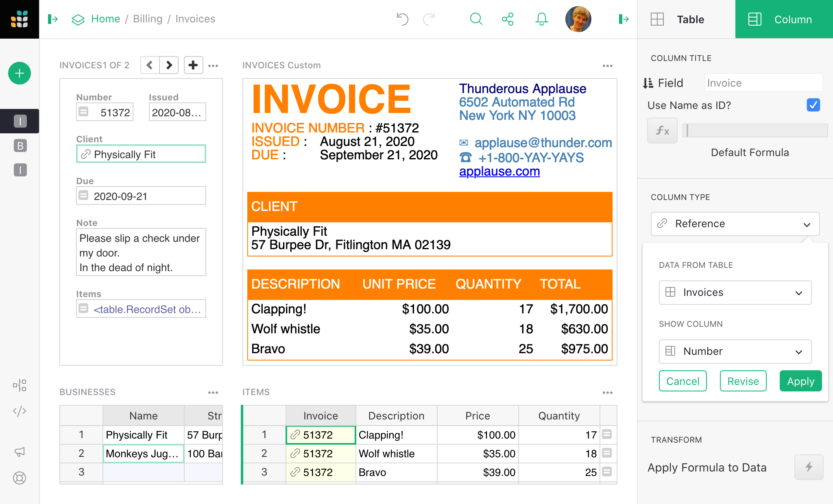This screenshot has height=504, width=833.
Task: Open the Column Type Reference dropdown
Action: (735, 224)
